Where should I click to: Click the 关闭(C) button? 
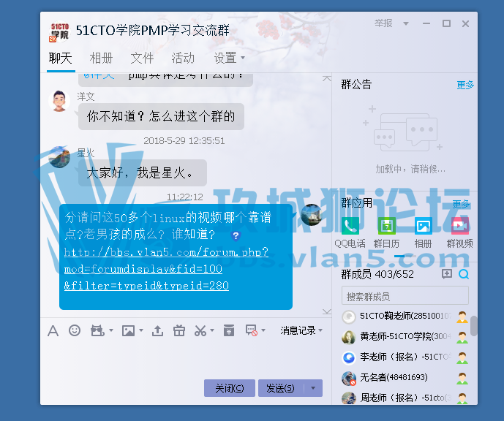click(x=230, y=388)
